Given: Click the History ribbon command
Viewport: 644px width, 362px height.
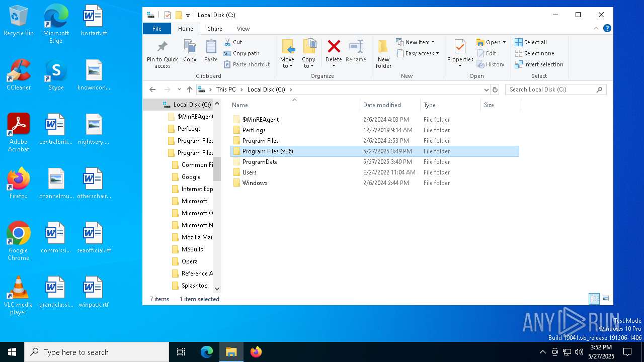Looking at the screenshot, I should pyautogui.click(x=490, y=64).
